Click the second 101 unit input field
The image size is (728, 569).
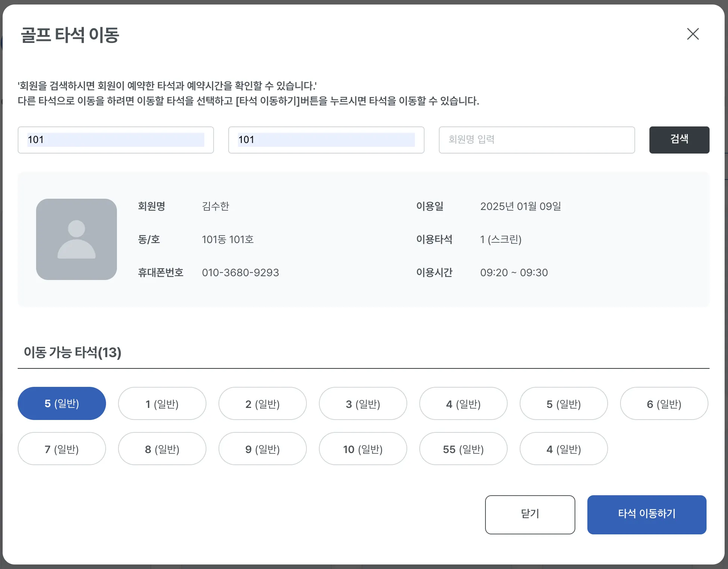[x=326, y=140]
